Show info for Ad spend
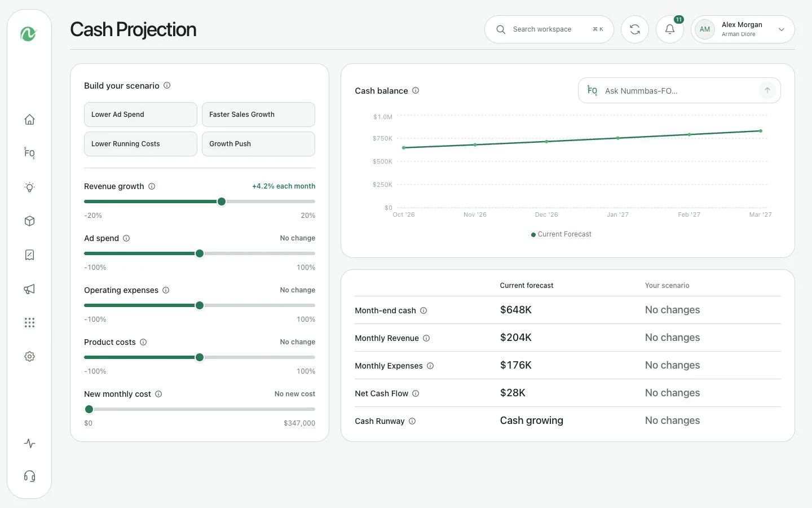Viewport: 812px width, 508px height. pyautogui.click(x=126, y=238)
